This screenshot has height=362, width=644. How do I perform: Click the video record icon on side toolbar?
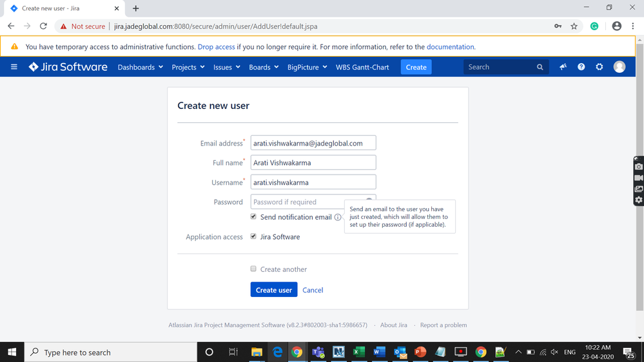pos(639,178)
